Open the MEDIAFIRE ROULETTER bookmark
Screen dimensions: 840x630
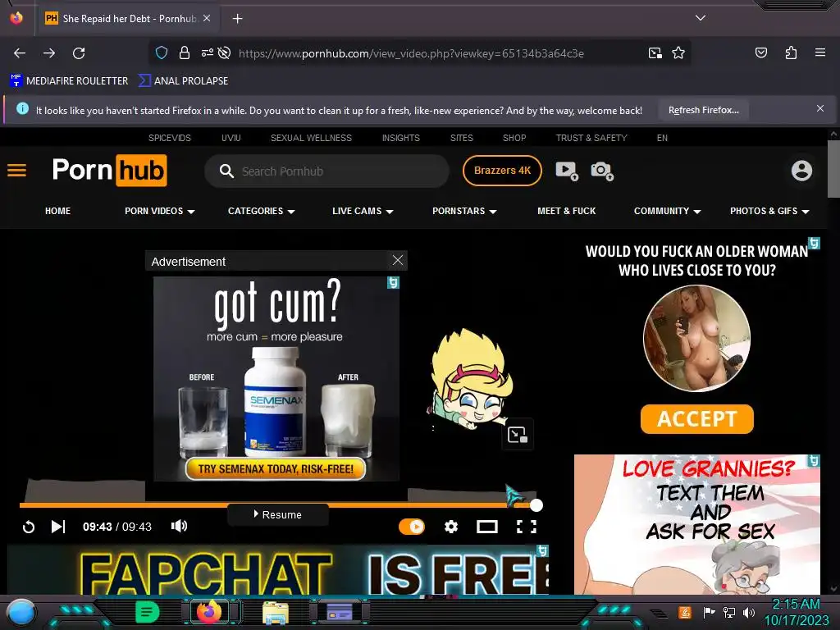pyautogui.click(x=69, y=81)
